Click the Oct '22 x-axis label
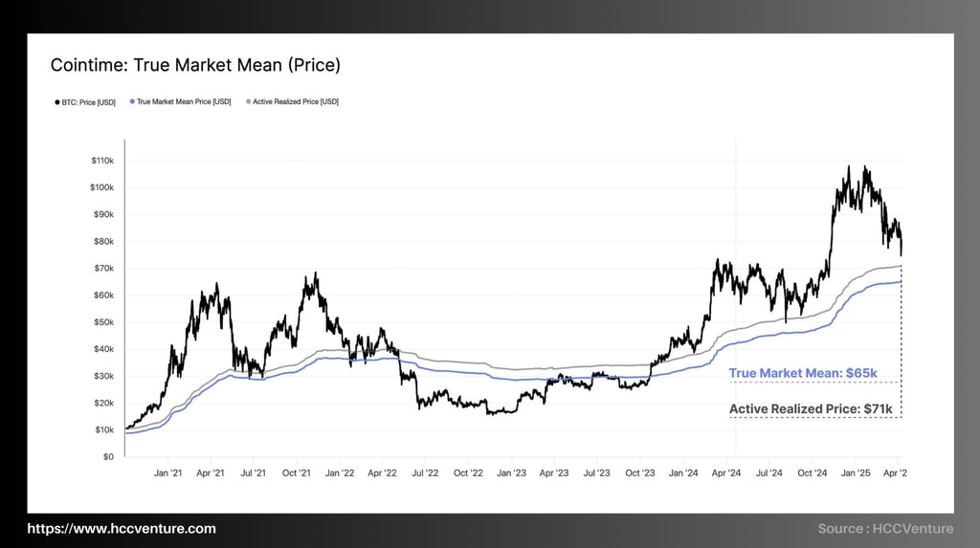 click(468, 473)
